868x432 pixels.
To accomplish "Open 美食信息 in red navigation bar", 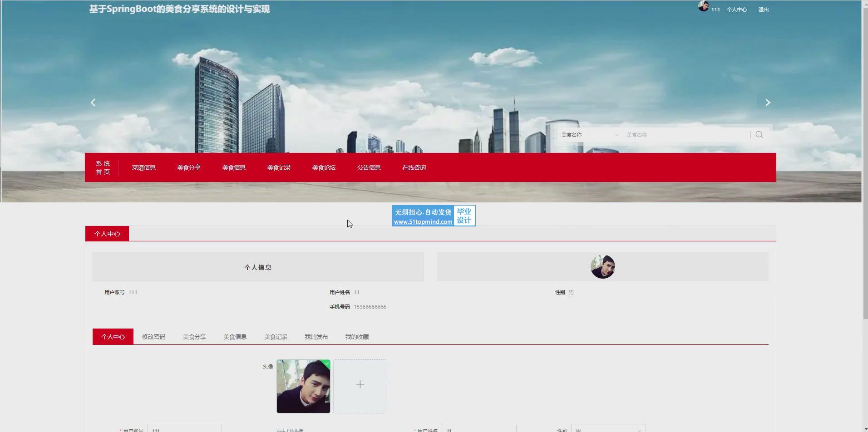I will tap(234, 167).
